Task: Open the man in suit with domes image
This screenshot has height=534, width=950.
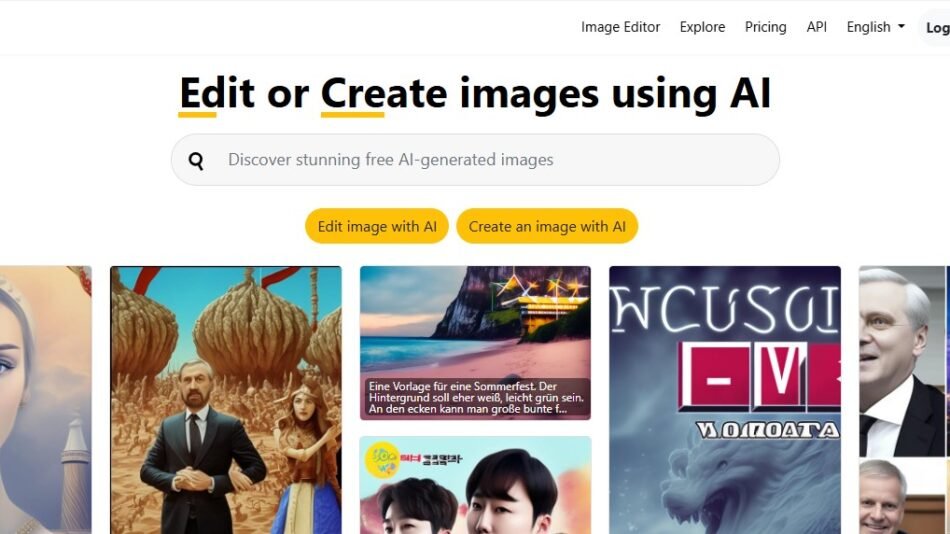Action: click(x=225, y=400)
